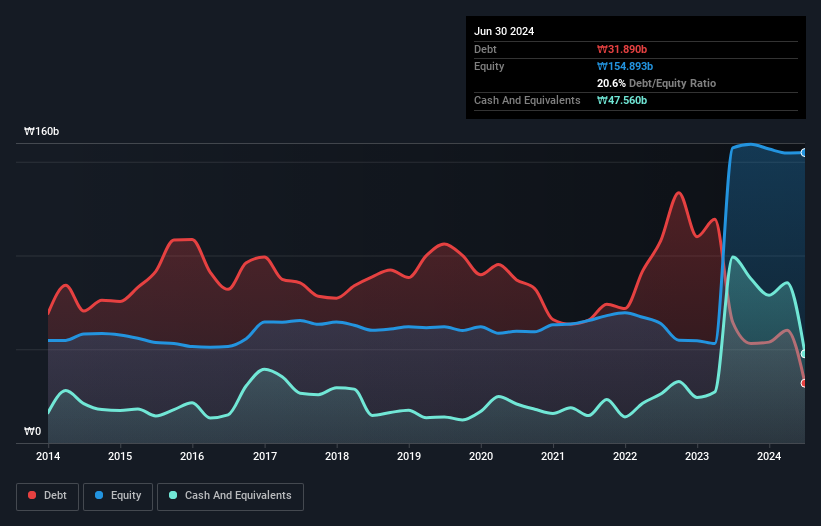Click the teal Cash And Equivalents legend dot
The height and width of the screenshot is (526, 821).
pyautogui.click(x=173, y=495)
